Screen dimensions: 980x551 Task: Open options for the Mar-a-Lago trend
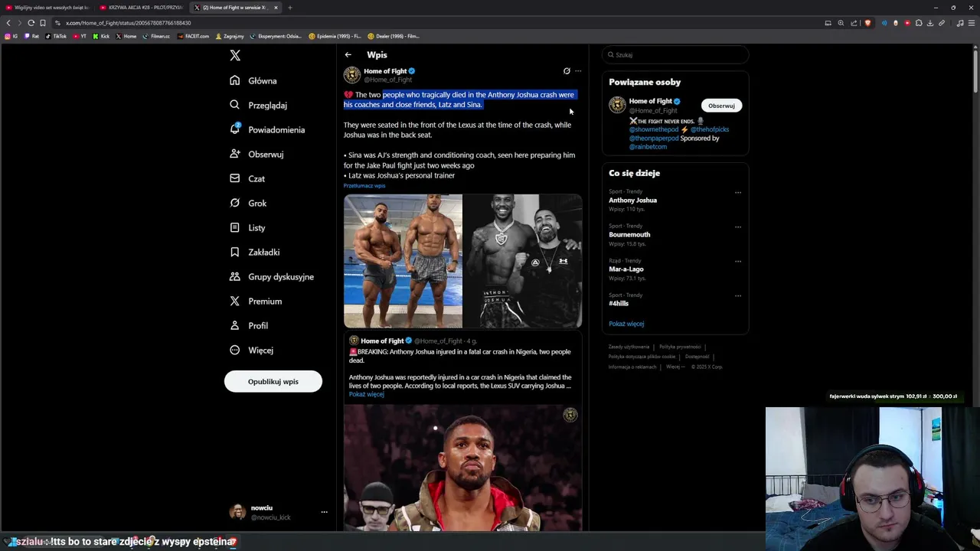coord(738,261)
